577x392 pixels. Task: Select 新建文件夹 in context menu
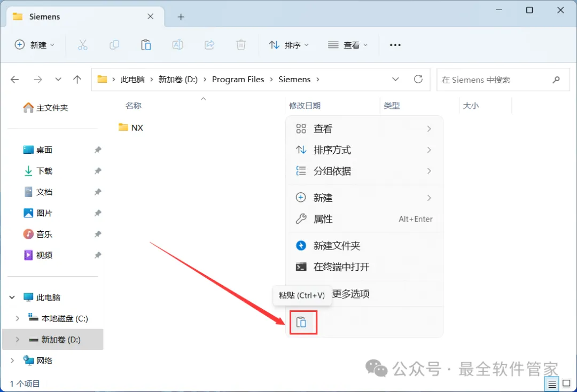[364, 246]
